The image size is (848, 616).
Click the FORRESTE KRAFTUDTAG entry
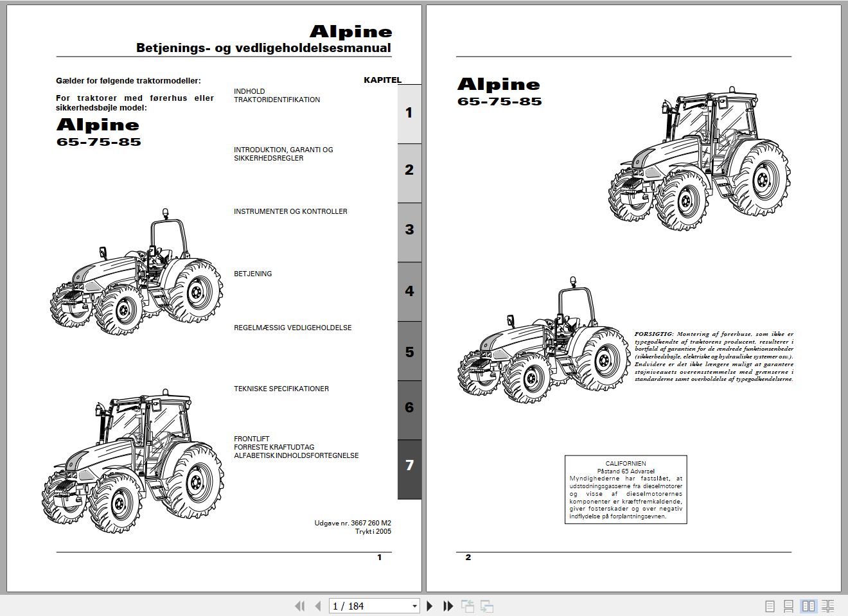[274, 447]
